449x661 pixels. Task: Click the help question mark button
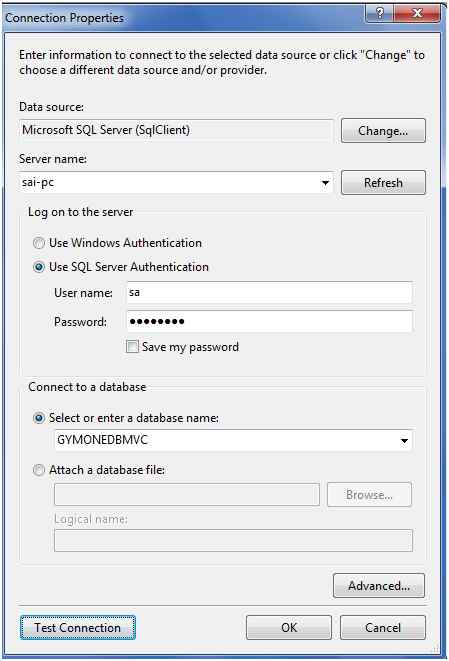tap(379, 13)
